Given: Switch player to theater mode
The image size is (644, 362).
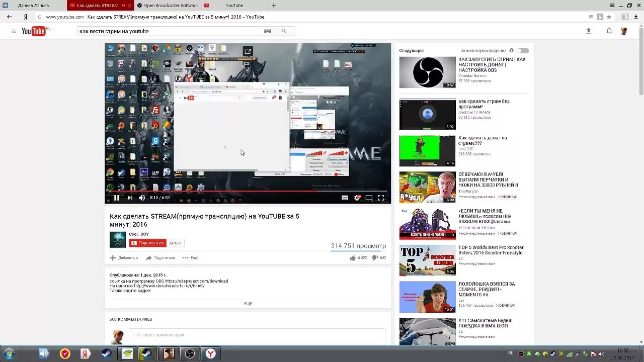Looking at the screenshot, I should (369, 198).
